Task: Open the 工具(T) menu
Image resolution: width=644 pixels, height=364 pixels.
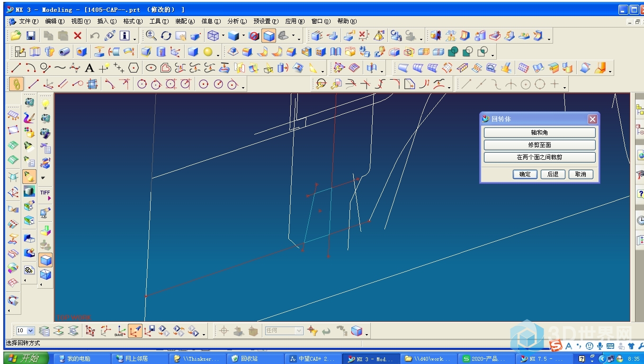Action: (159, 21)
